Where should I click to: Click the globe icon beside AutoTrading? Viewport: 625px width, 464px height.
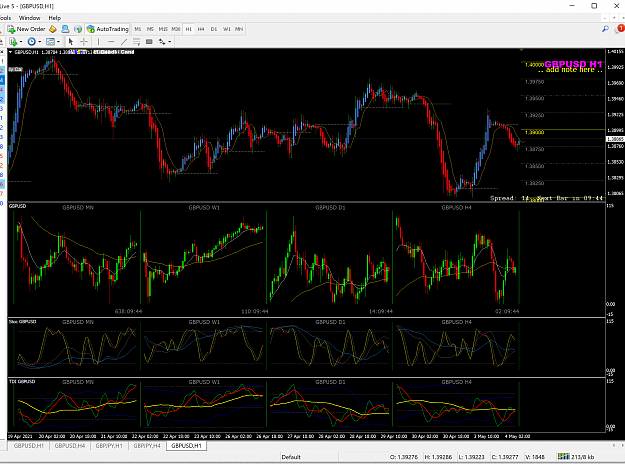78,29
